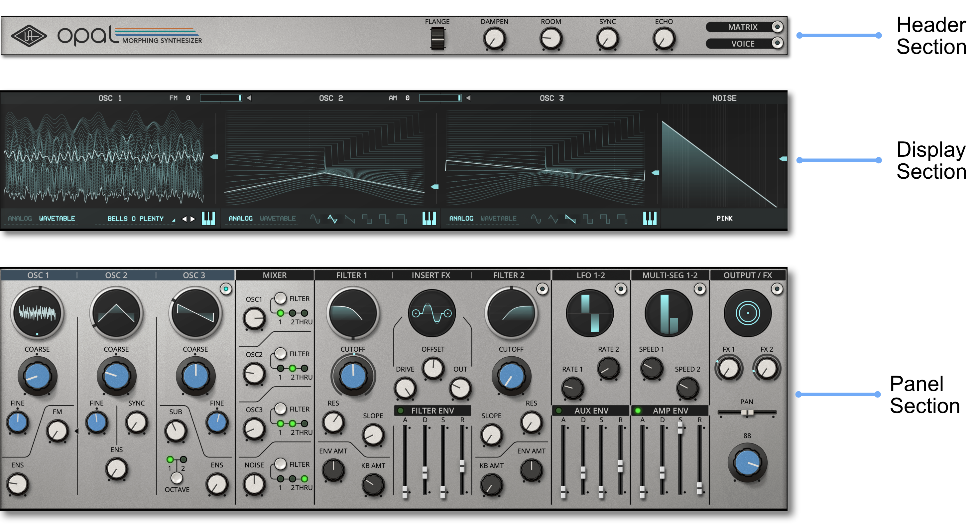Click the round selector in the LFO 1-2 corner
Viewport: 980px width, 526px height.
[621, 289]
